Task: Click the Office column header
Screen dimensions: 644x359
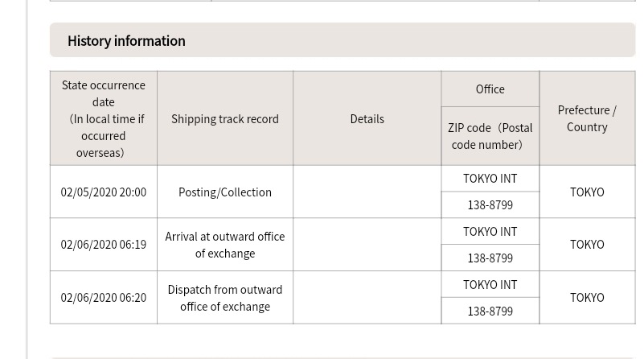Action: [490, 89]
